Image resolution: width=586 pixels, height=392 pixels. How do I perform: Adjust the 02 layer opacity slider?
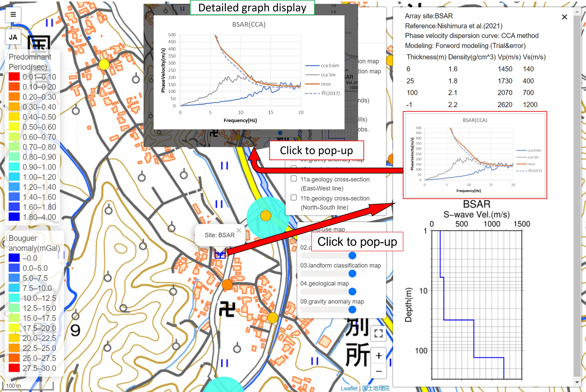point(328,256)
